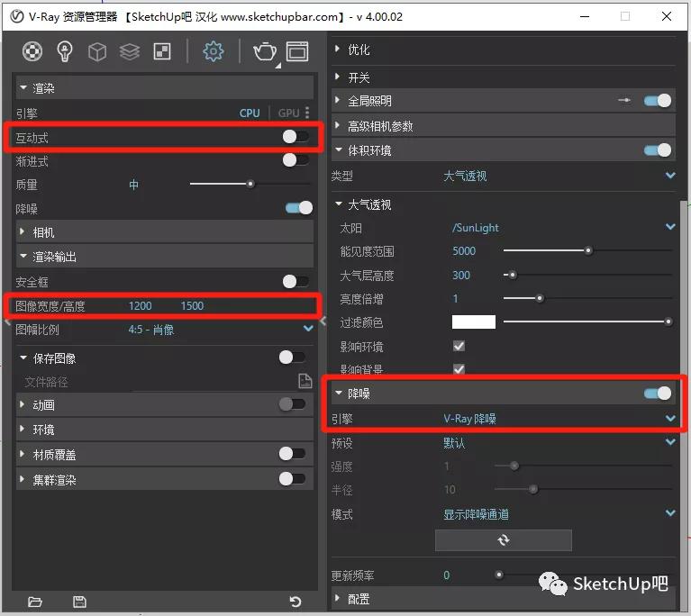Image resolution: width=691 pixels, height=616 pixels.
Task: Click the save floppy disk icon
Action: click(x=79, y=602)
